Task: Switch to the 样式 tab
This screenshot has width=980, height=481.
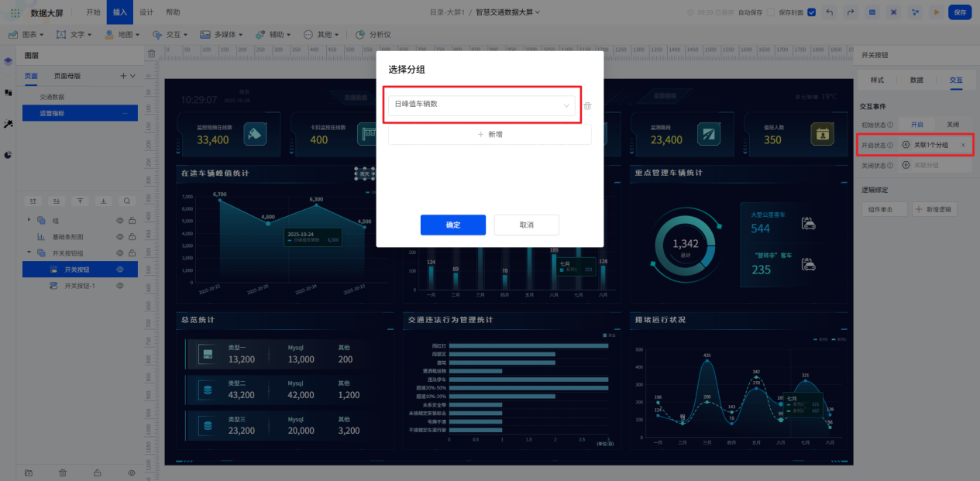Action: click(x=877, y=80)
